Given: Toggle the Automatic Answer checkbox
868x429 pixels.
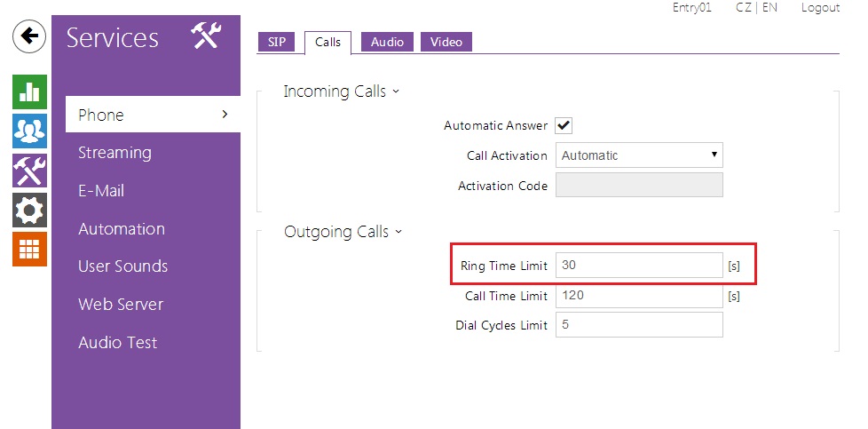Looking at the screenshot, I should coord(564,125).
